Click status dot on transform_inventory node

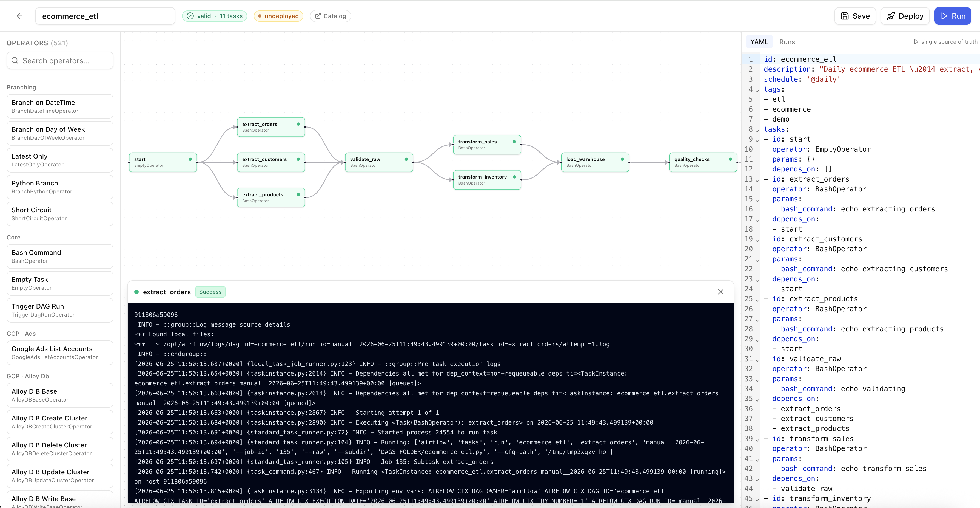(514, 177)
